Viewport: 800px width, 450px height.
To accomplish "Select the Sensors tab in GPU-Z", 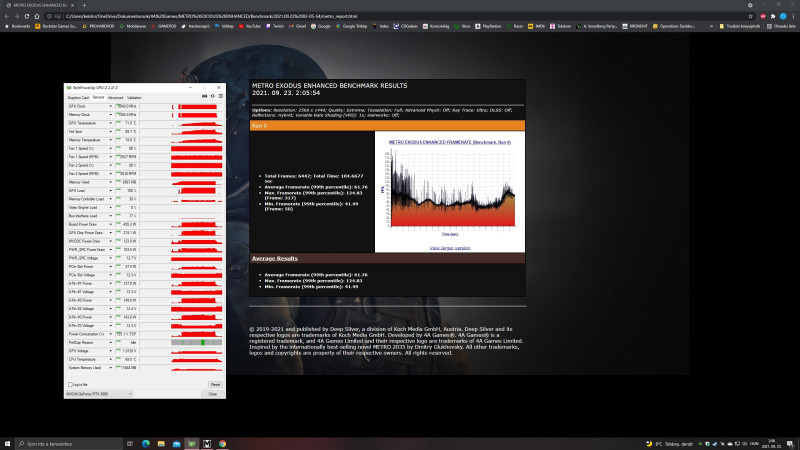I will (x=98, y=97).
